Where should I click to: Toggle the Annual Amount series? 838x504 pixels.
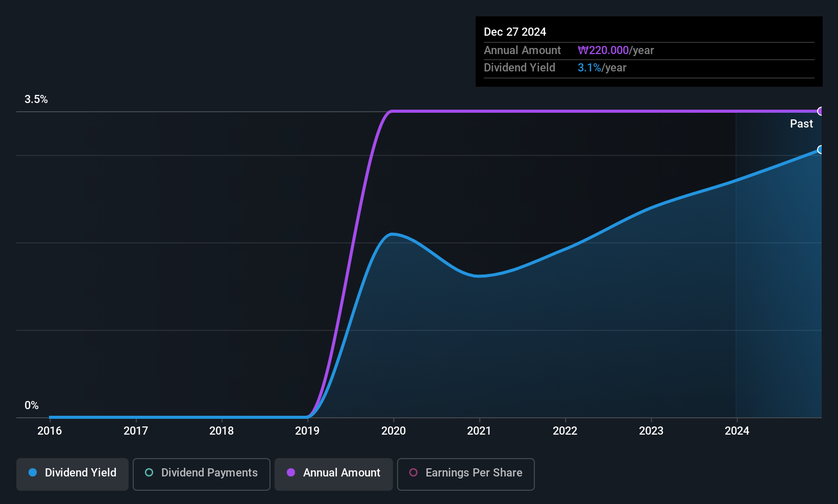coord(334,474)
